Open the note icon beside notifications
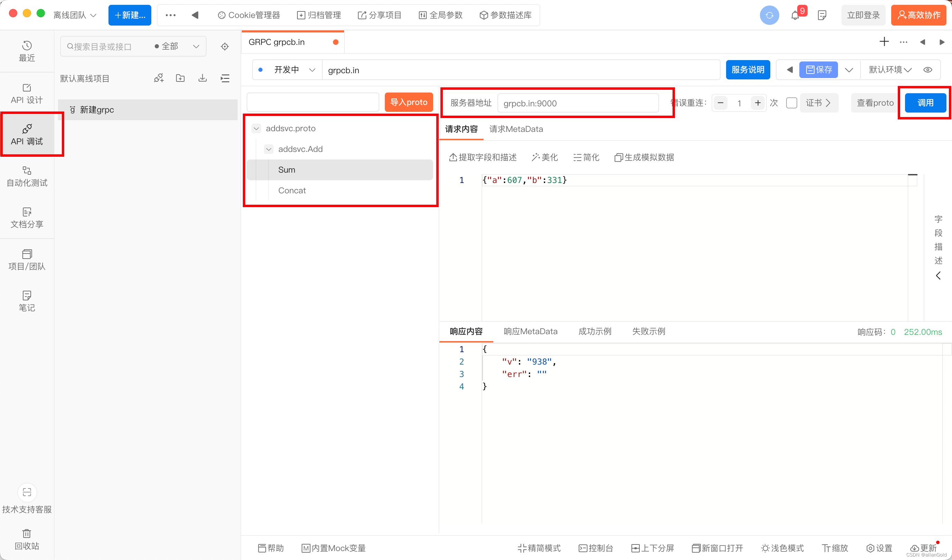Screen dimensions: 952x560 pyautogui.click(x=822, y=16)
